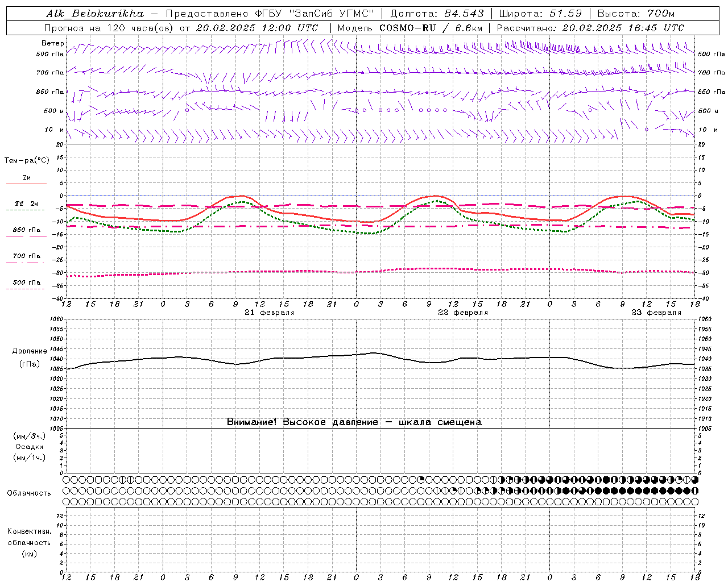Select the 23 февраля date label
The width and height of the screenshot is (728, 582).
pos(656,313)
